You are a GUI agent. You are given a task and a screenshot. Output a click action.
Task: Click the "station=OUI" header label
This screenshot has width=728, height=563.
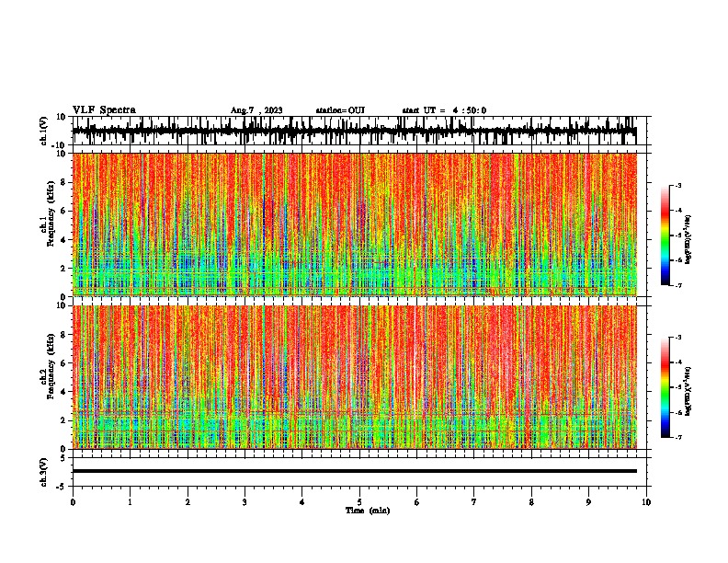coord(340,110)
